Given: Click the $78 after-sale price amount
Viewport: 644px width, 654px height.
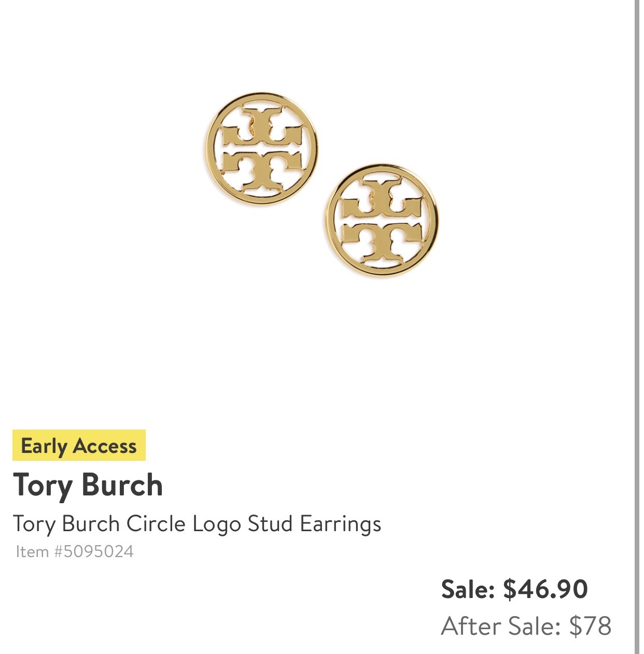Looking at the screenshot, I should [x=590, y=626].
